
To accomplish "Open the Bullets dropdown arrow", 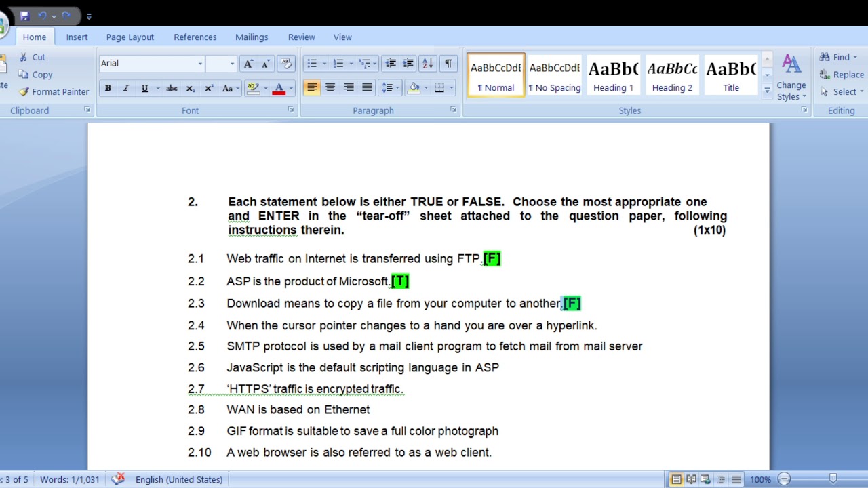I will 324,64.
